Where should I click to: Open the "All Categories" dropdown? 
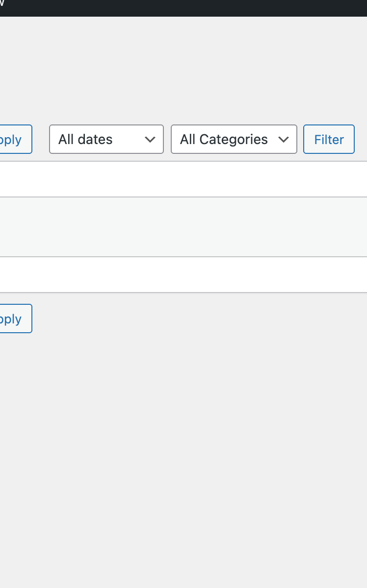pos(234,139)
